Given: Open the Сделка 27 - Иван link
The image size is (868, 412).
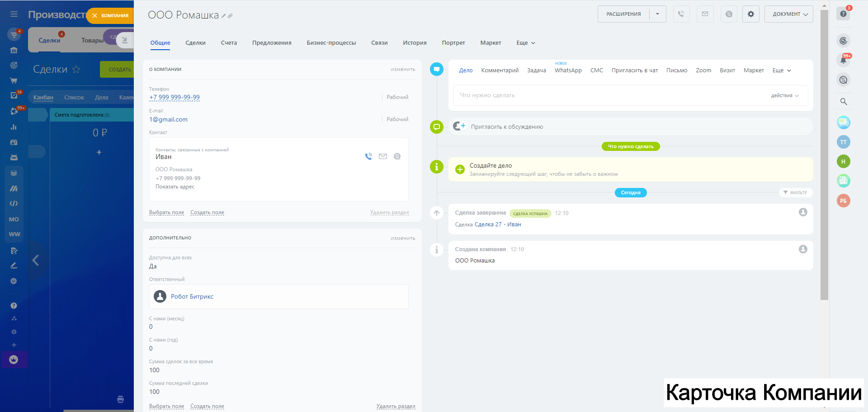Looking at the screenshot, I should coord(497,225).
